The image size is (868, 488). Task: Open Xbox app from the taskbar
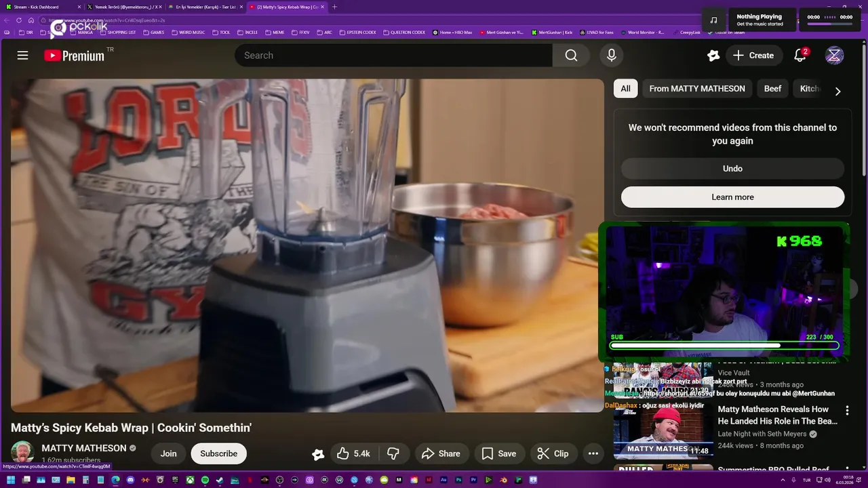[x=190, y=480]
